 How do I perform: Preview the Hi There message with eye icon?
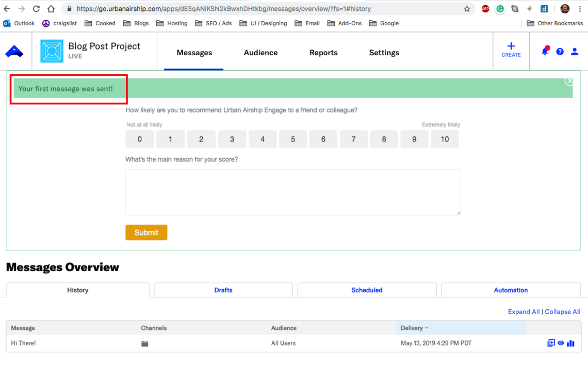(561, 343)
